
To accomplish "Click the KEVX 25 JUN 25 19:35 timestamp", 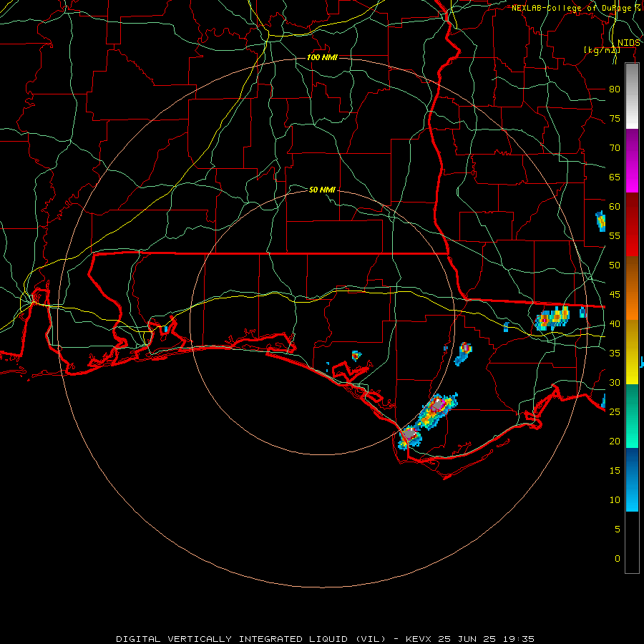I will point(470,639).
